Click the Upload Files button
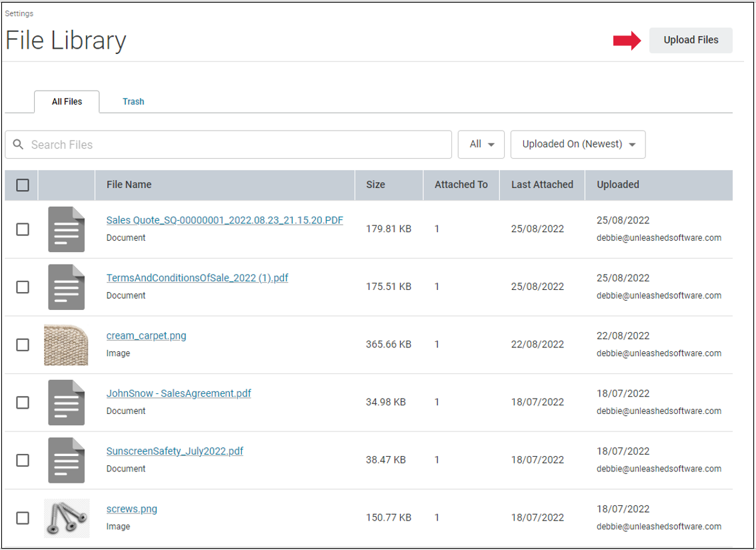The height and width of the screenshot is (550, 756). coord(690,40)
